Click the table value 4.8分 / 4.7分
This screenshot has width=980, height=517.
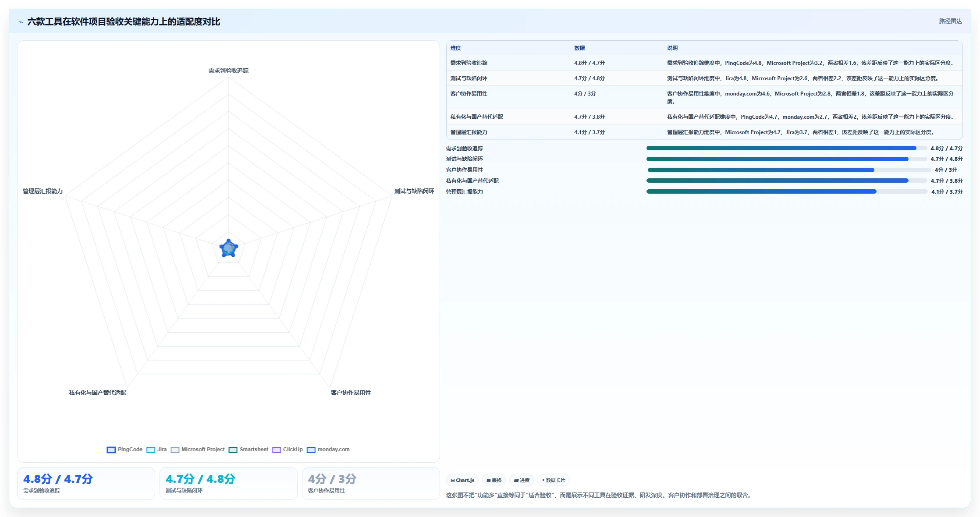click(589, 63)
